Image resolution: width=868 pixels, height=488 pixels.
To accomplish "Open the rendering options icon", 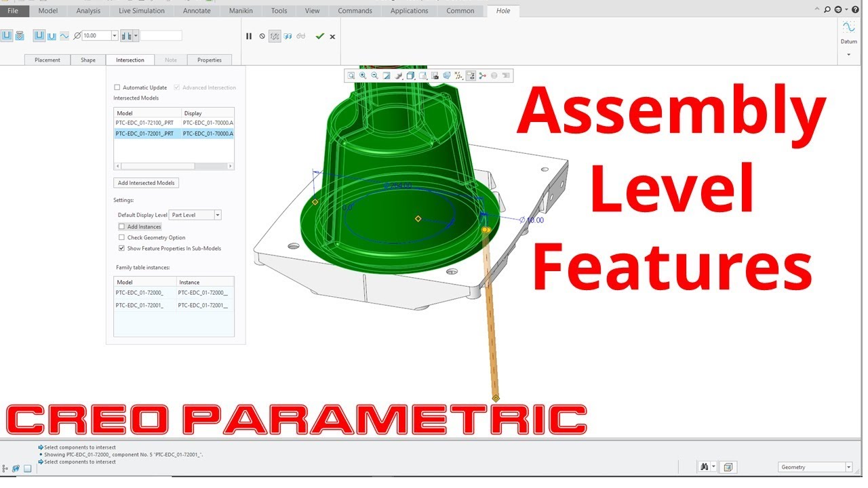I will [x=399, y=75].
